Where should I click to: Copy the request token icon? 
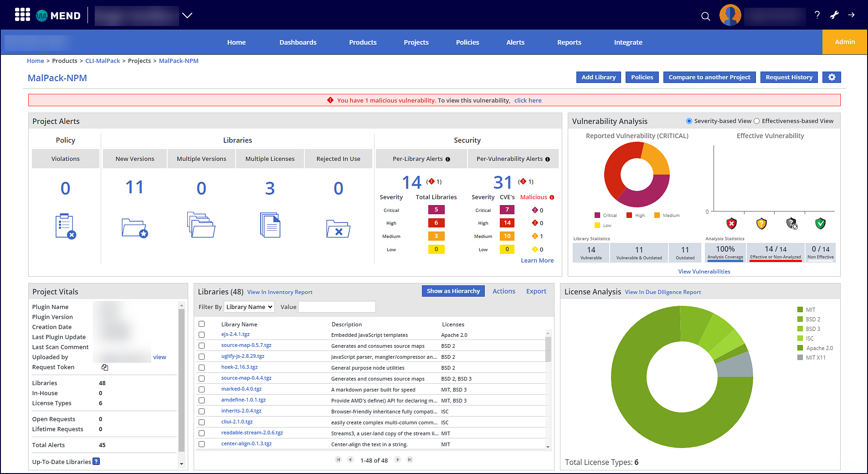click(105, 367)
